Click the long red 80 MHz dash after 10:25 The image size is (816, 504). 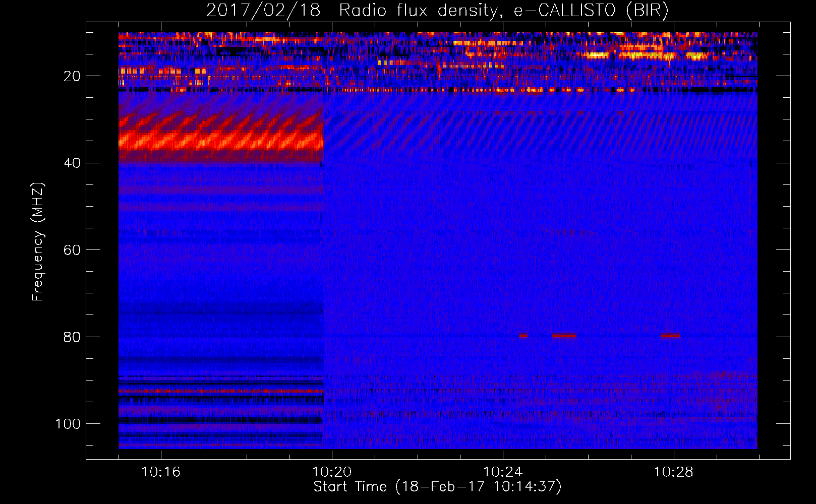point(564,335)
